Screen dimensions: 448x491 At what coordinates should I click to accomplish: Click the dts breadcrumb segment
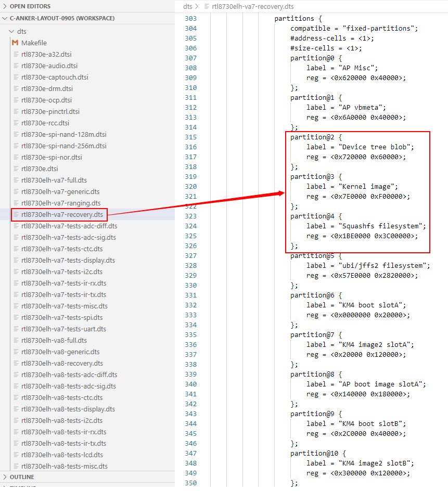pos(187,6)
